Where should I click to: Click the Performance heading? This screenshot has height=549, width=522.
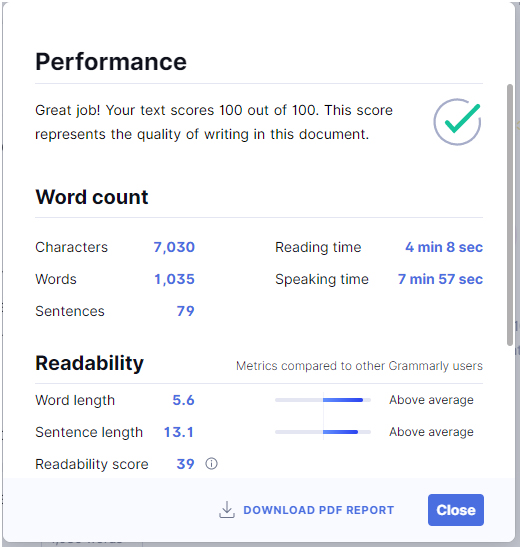(x=111, y=62)
